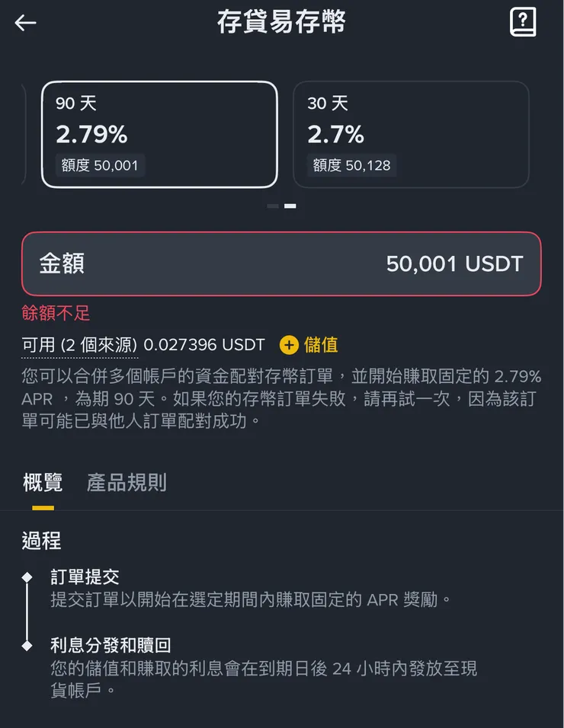Select the 90 天 option as active term
Image resolution: width=564 pixels, height=728 pixels.
point(159,134)
